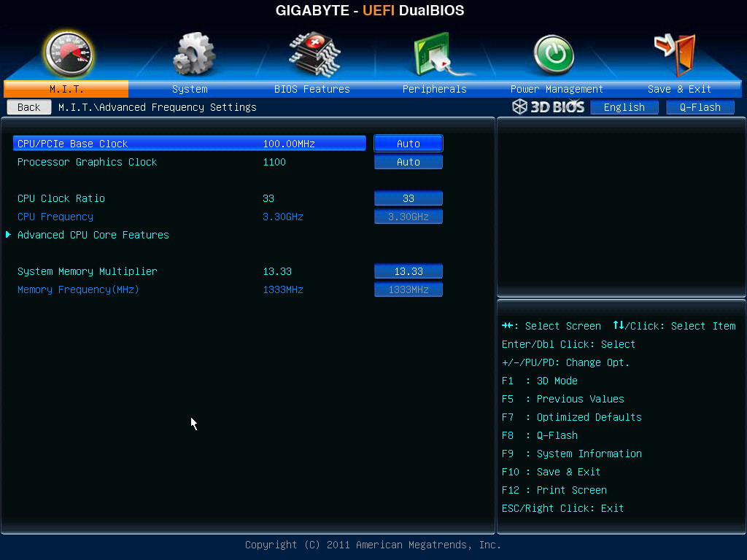Change language with English button

(624, 107)
